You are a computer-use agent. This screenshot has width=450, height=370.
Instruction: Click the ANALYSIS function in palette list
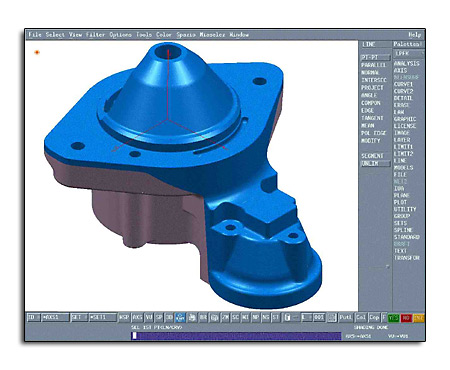pyautogui.click(x=406, y=63)
